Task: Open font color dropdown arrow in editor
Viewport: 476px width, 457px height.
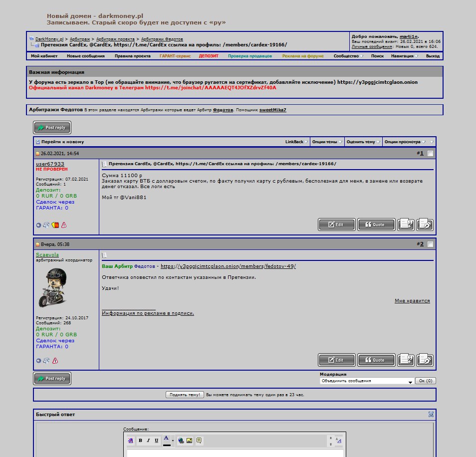Action: (x=173, y=441)
